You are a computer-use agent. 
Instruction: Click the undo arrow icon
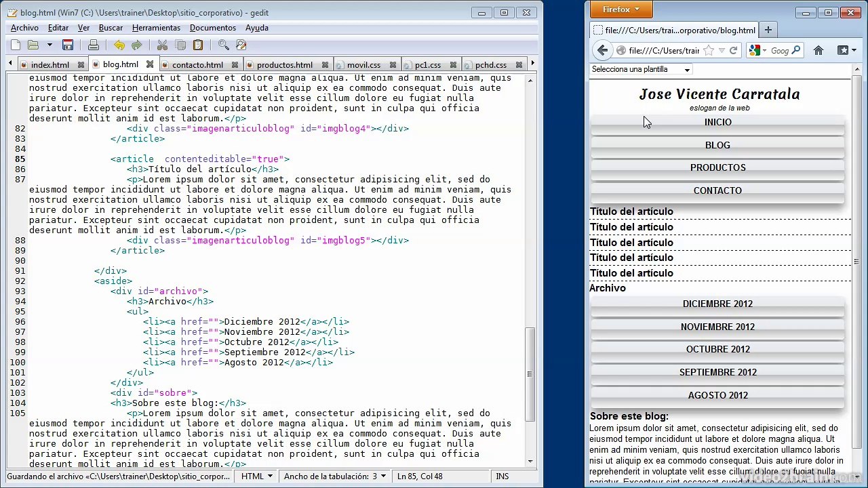119,45
